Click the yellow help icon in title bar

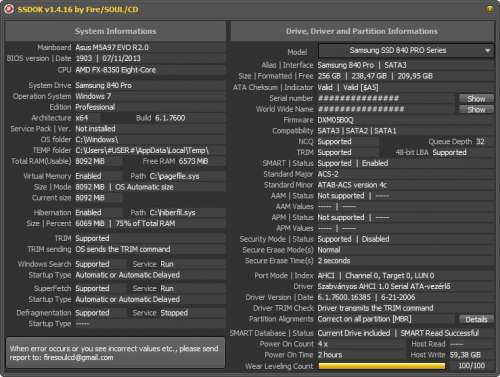(489, 9)
